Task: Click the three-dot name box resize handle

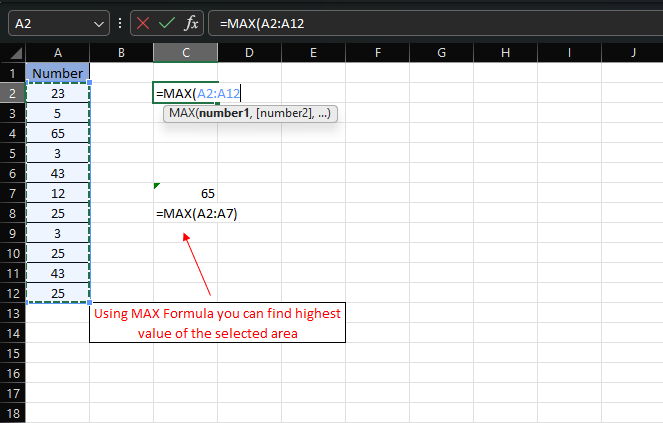Action: coord(121,22)
